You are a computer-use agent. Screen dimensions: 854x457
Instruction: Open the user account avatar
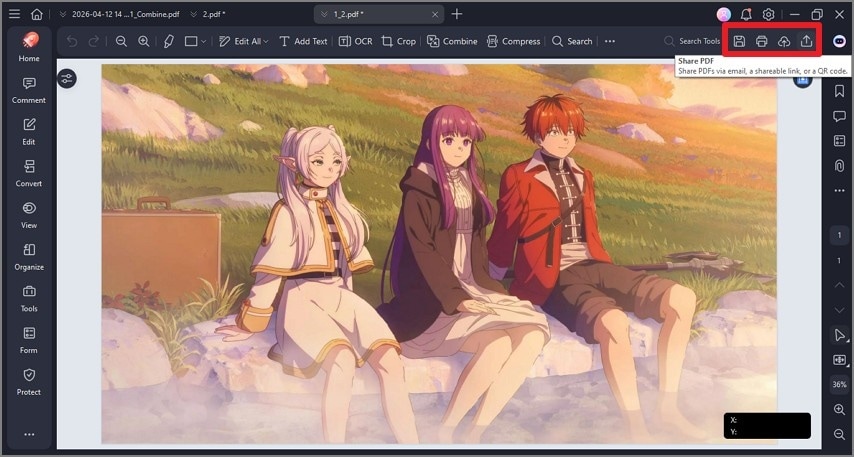coord(723,15)
